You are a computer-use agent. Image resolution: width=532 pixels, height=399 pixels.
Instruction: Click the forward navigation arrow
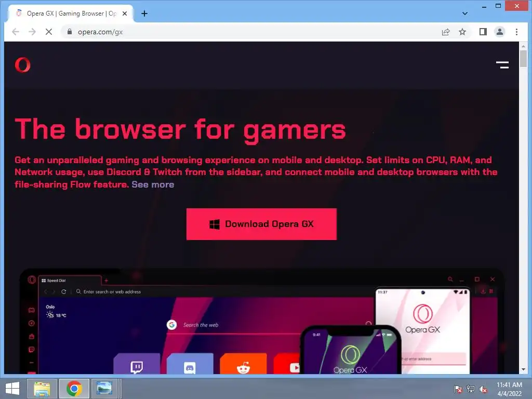[x=32, y=32]
